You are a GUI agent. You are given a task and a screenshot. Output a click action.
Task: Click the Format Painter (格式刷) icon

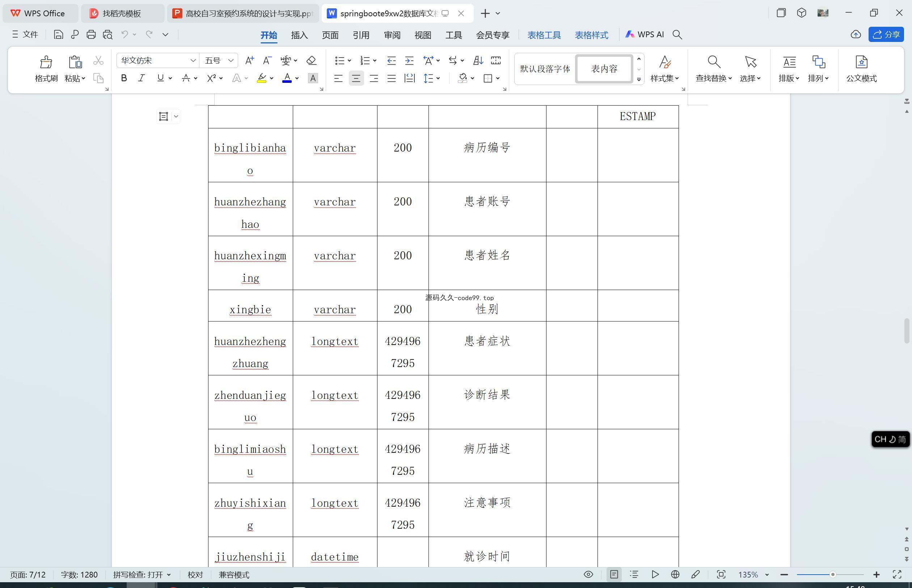pos(46,62)
